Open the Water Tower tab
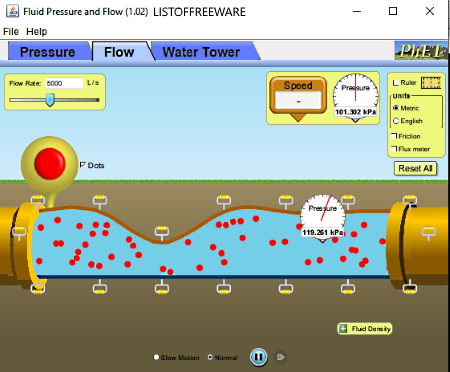 pos(201,52)
